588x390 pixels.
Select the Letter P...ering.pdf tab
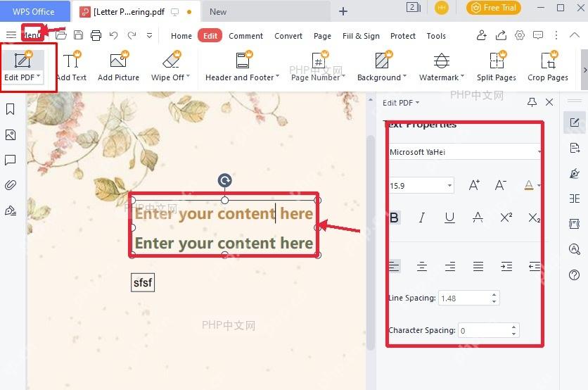(x=136, y=12)
